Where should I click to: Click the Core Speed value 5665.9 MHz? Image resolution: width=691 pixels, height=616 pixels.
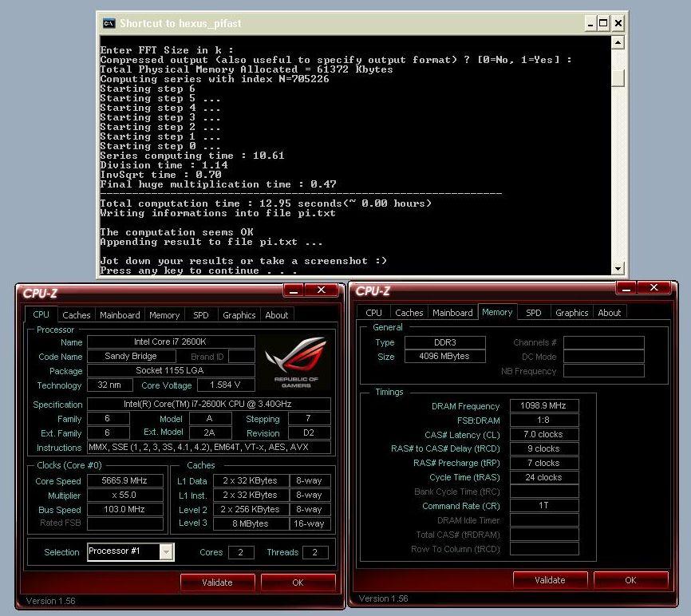coord(124,480)
